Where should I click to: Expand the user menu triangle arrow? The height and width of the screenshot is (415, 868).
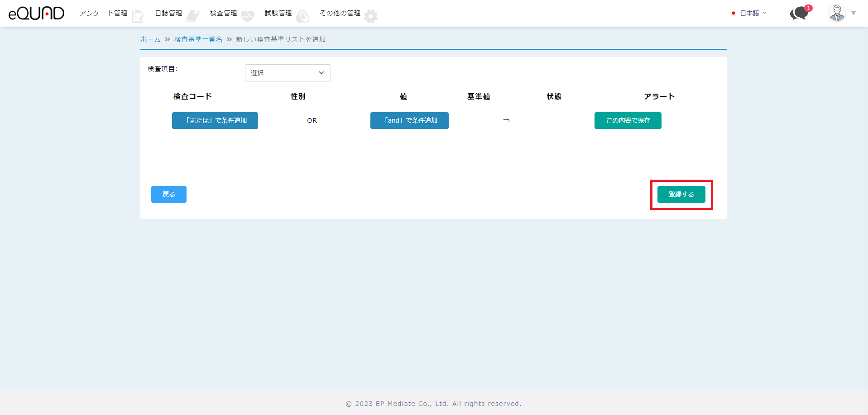[854, 13]
